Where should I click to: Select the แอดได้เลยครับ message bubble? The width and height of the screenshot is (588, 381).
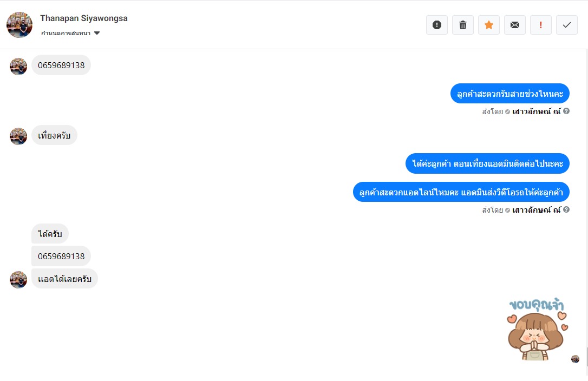(64, 279)
